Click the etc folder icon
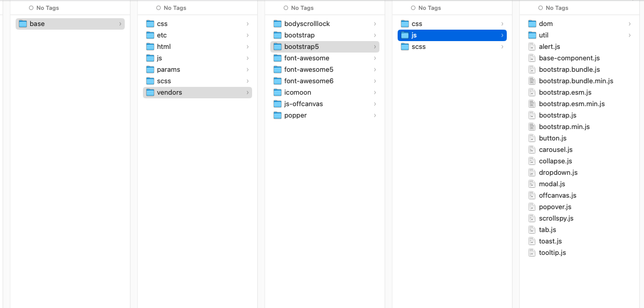The height and width of the screenshot is (308, 644). (x=150, y=35)
